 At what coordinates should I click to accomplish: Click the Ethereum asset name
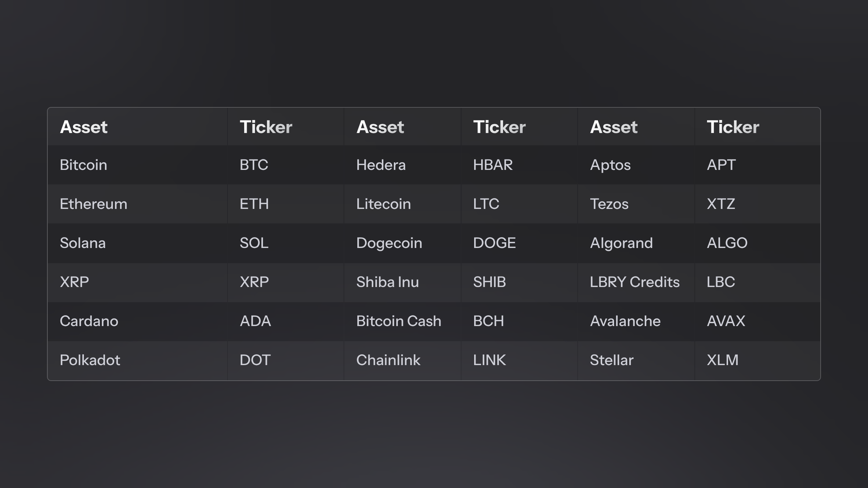93,204
